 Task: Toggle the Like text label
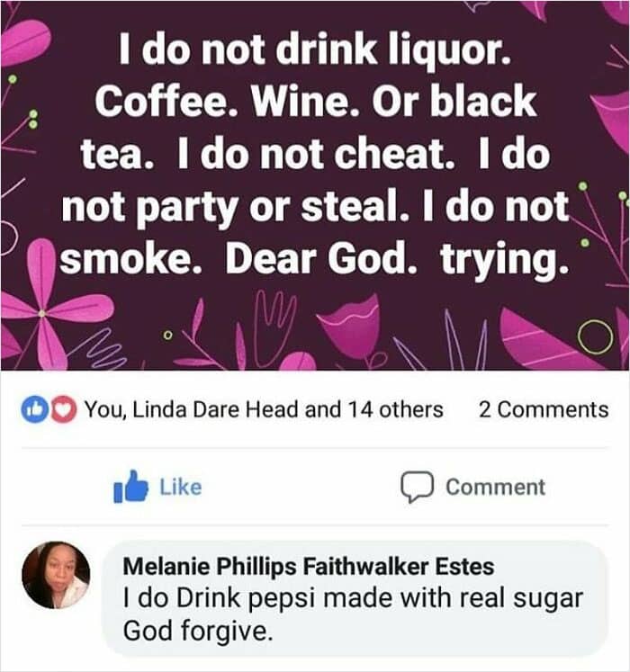click(180, 487)
